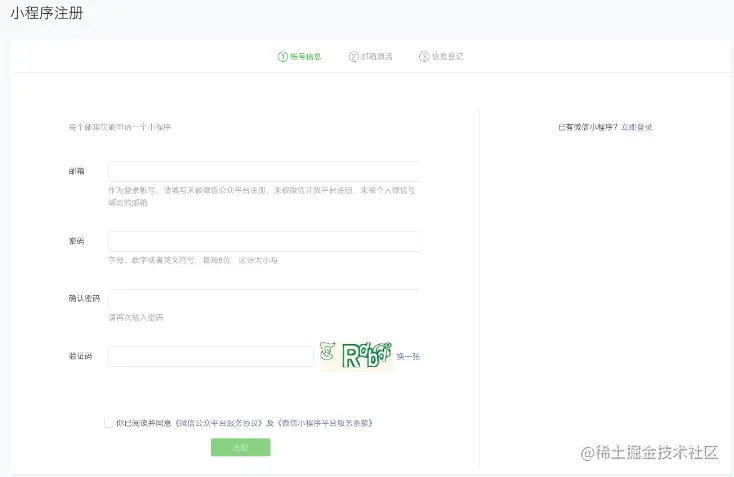Screen dimensions: 734x477
Task: Click the 小程序注册 page title
Action: click(47, 13)
